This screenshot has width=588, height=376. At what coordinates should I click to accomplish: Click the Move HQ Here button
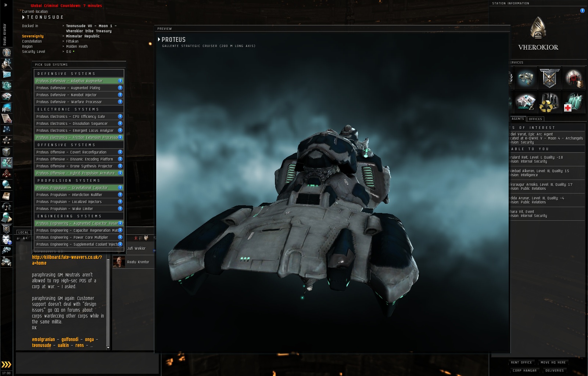[x=553, y=362]
